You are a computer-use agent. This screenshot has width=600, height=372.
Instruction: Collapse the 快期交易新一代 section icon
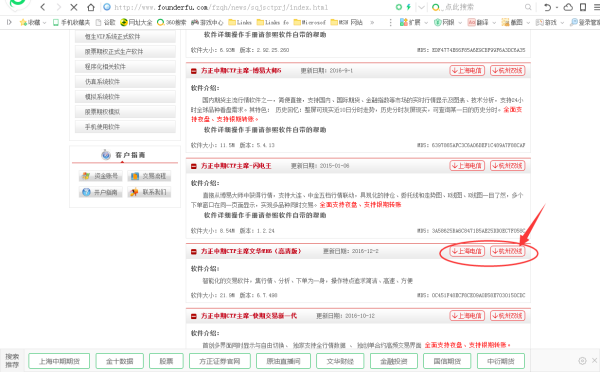(x=194, y=316)
